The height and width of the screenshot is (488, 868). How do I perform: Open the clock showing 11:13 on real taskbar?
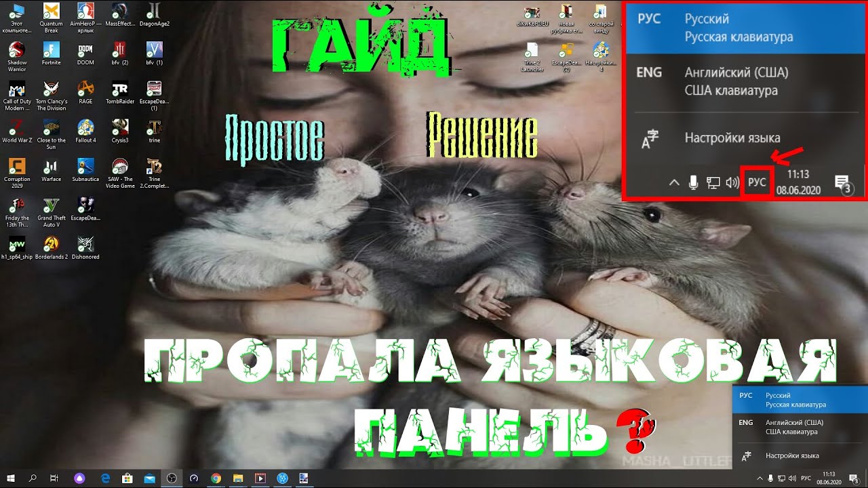pyautogui.click(x=829, y=478)
